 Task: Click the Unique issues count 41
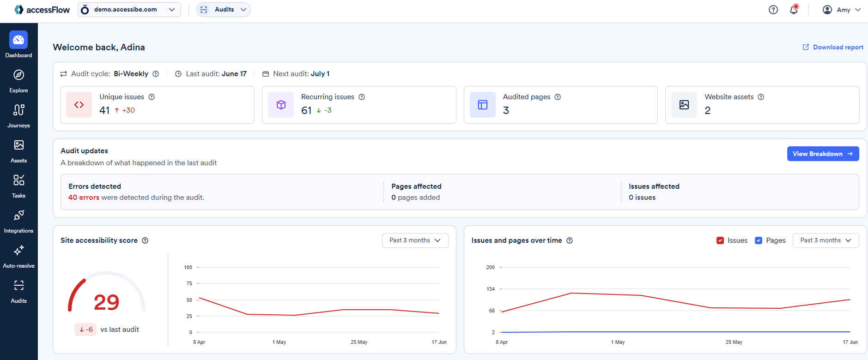tap(104, 110)
